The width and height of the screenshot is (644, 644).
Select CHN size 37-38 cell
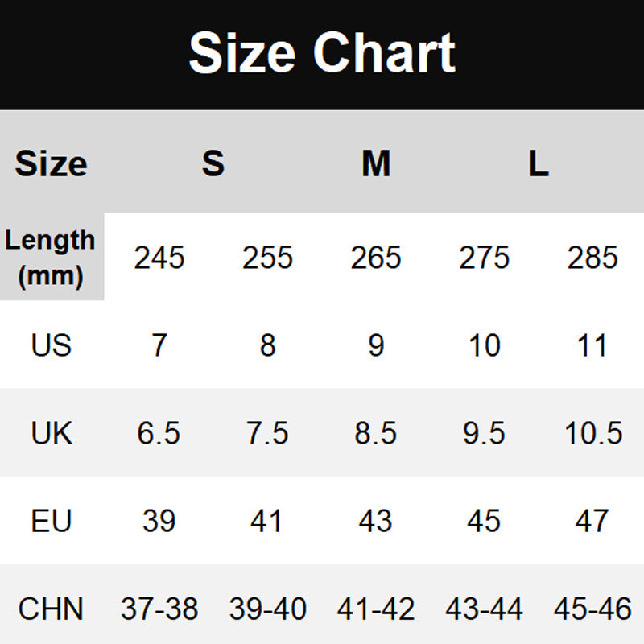point(159,609)
